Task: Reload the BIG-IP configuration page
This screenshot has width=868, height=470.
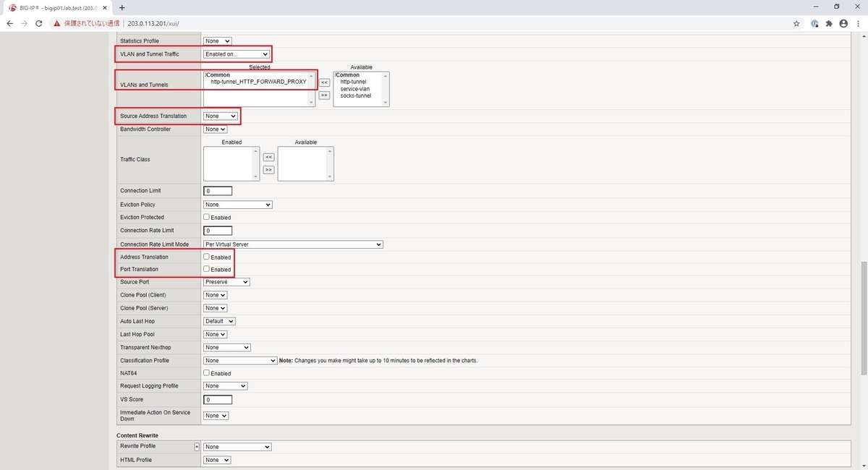Action: pos(38,23)
